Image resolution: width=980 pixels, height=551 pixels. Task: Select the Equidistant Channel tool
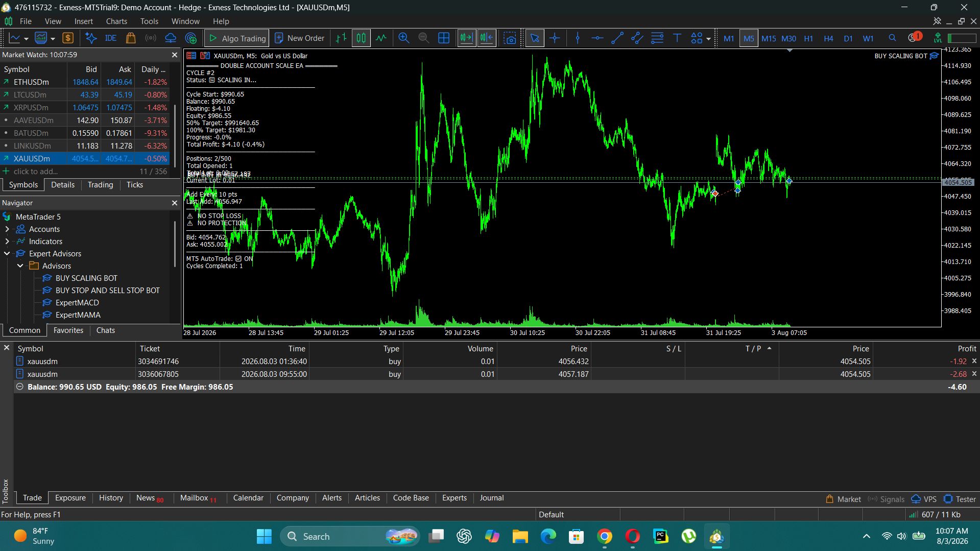(x=637, y=38)
